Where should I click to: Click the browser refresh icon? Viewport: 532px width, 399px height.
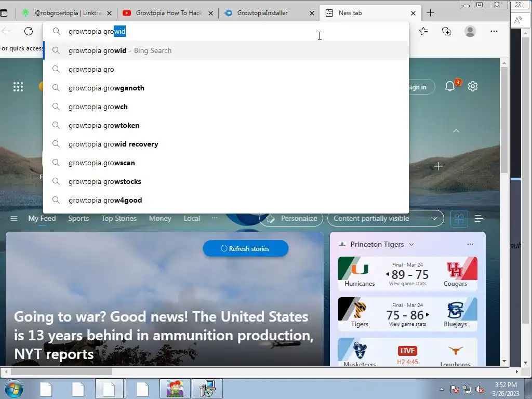(x=29, y=31)
